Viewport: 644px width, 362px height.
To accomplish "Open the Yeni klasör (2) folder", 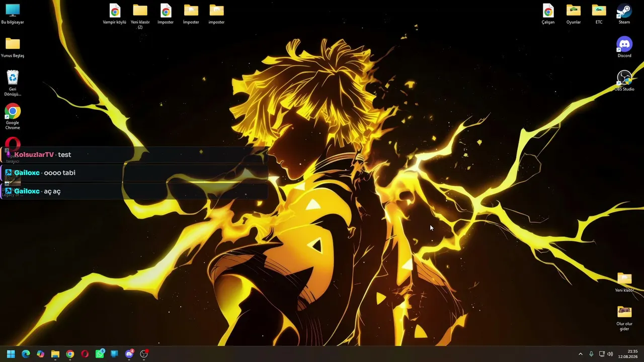I will point(140,16).
